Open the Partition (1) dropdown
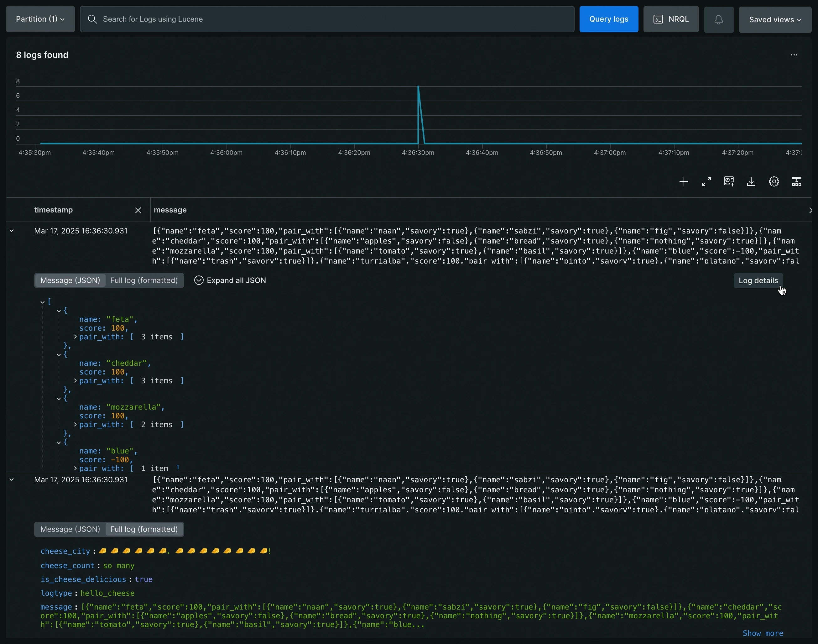818x644 pixels. pyautogui.click(x=40, y=19)
